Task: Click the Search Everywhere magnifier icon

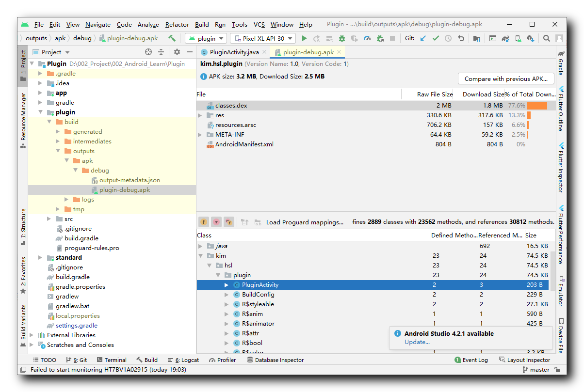Action: coord(547,38)
